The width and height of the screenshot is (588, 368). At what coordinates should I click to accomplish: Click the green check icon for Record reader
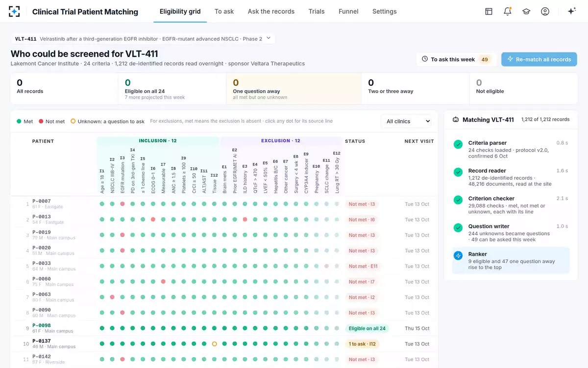coord(458,172)
